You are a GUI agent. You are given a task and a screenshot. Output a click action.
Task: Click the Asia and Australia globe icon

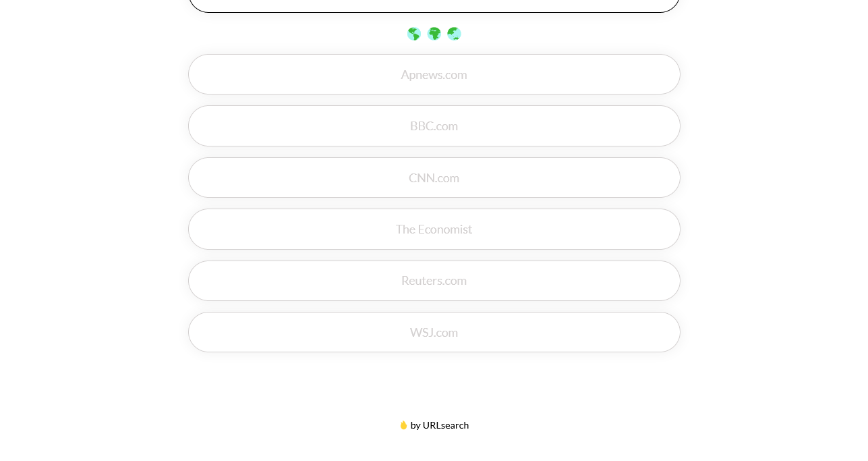[454, 34]
